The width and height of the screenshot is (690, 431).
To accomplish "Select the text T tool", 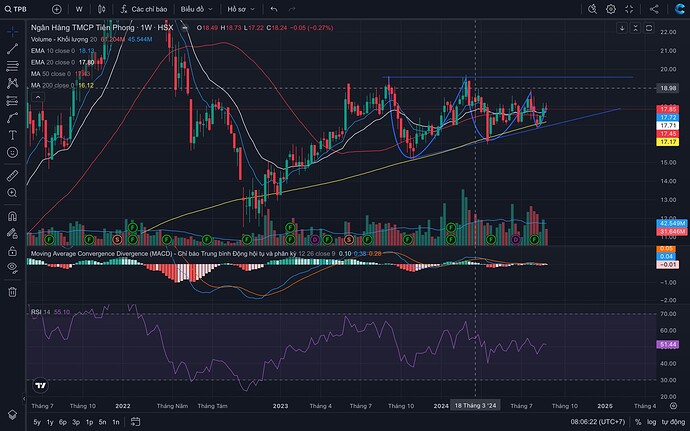I will click(12, 135).
